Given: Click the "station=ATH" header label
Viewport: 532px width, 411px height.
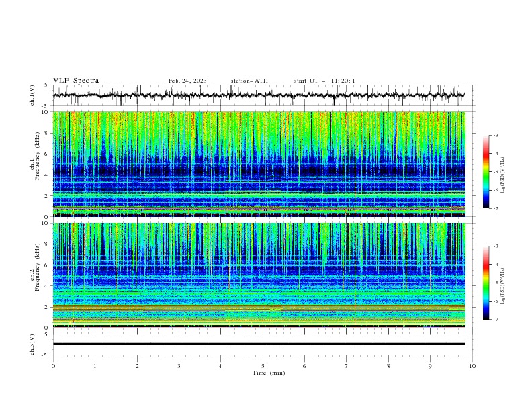Looking at the screenshot, I should click(249, 81).
